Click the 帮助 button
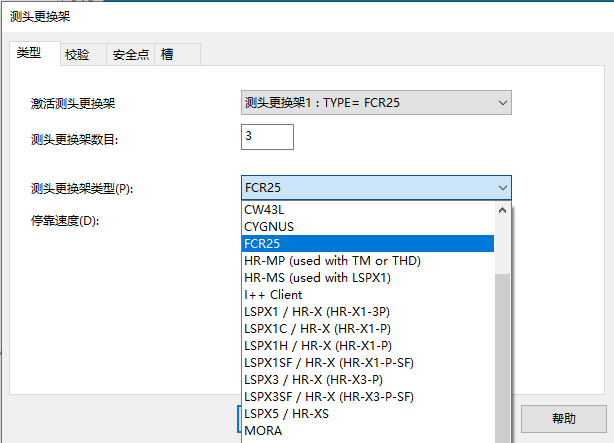Image resolution: width=614 pixels, height=443 pixels. click(x=563, y=418)
